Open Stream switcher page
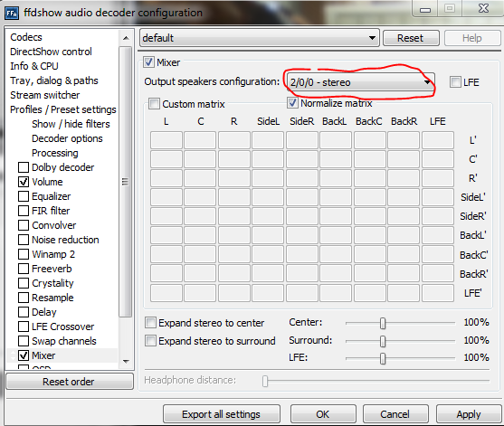The image size is (504, 426). [x=44, y=95]
